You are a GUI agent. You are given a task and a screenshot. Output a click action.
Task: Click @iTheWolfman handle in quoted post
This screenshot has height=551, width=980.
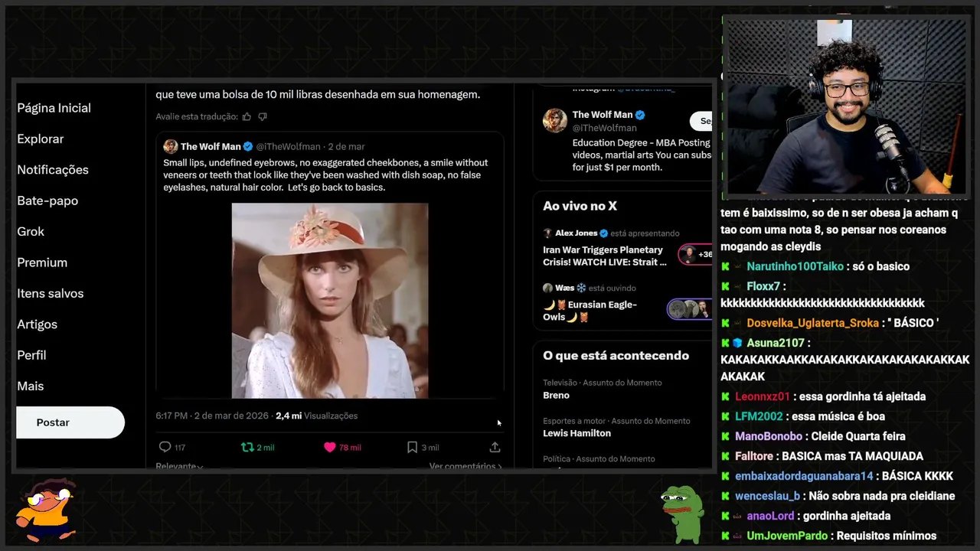pyautogui.click(x=288, y=146)
